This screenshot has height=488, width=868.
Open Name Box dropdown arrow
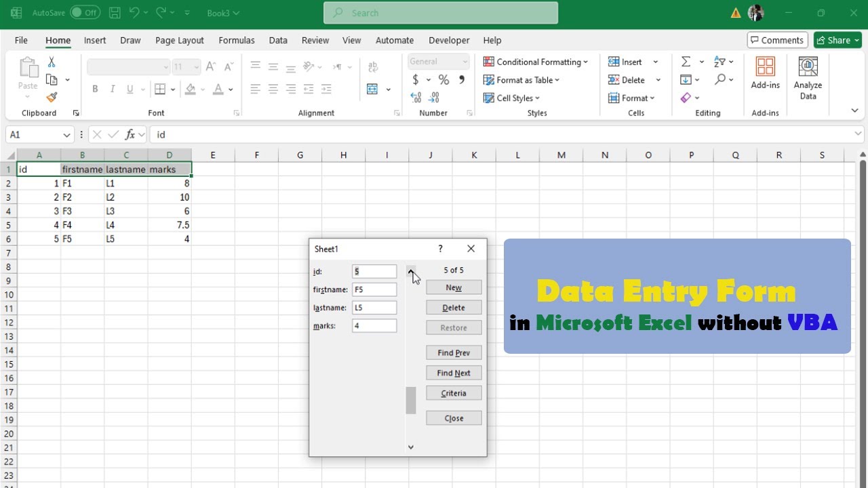point(66,135)
